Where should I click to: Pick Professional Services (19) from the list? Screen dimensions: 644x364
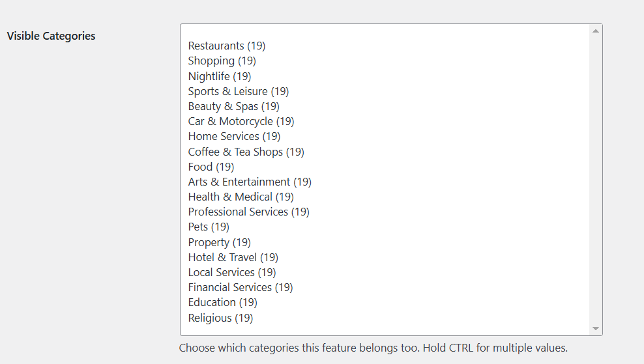tap(248, 212)
